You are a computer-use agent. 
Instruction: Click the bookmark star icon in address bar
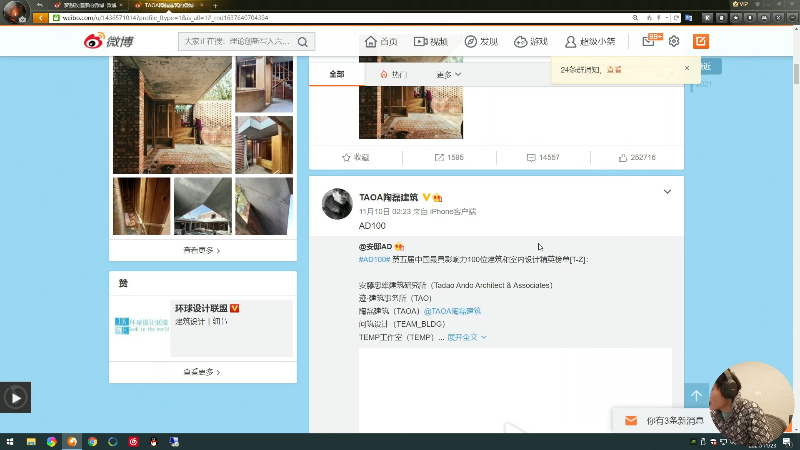(649, 18)
